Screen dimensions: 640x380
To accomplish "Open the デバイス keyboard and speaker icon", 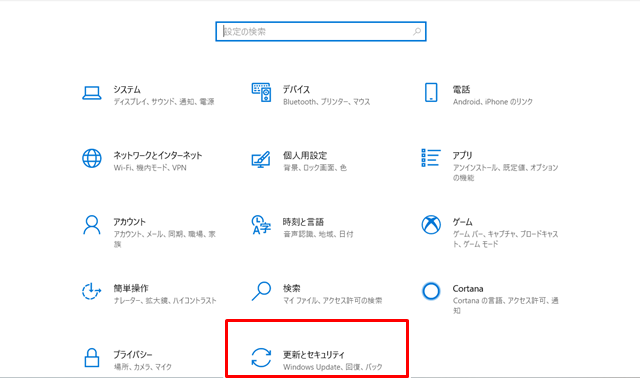I will point(261,92).
